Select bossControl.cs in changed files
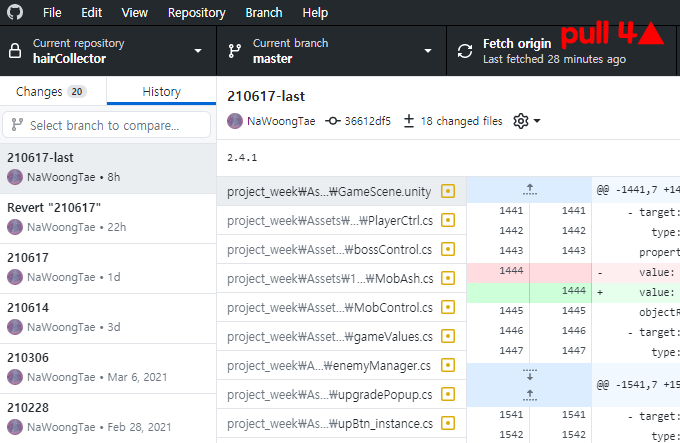Viewport: 680px width, 443px height. (342, 249)
